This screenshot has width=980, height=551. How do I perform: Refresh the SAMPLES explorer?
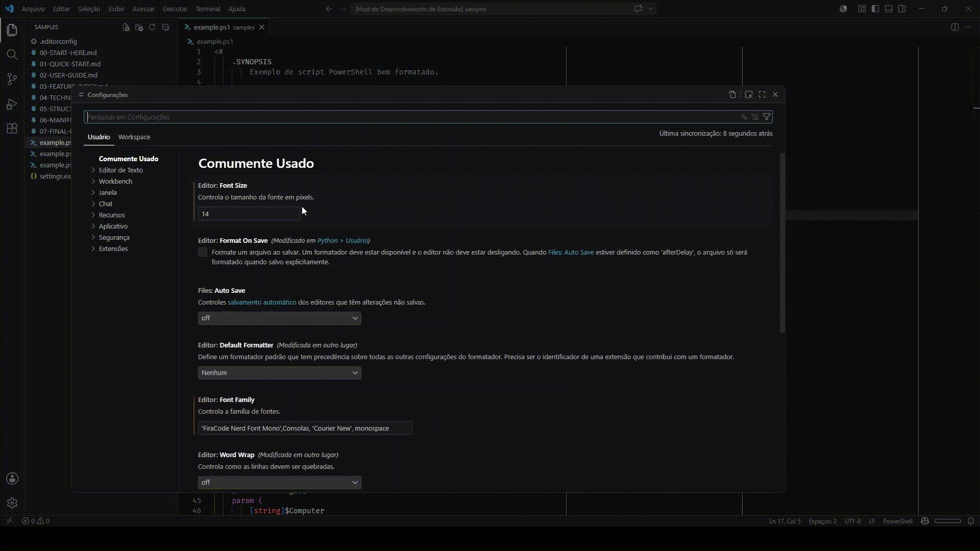[x=152, y=27]
